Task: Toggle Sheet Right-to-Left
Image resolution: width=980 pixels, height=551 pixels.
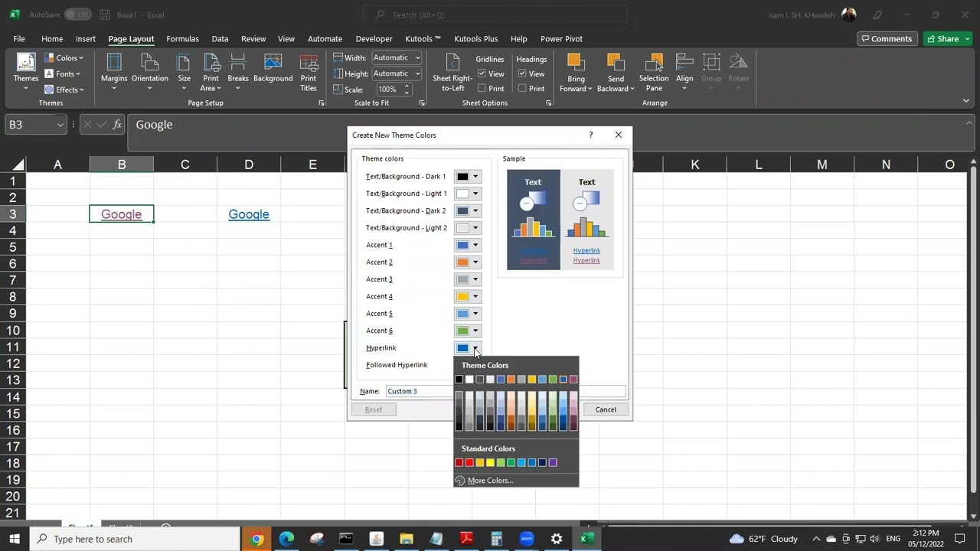Action: click(x=452, y=73)
